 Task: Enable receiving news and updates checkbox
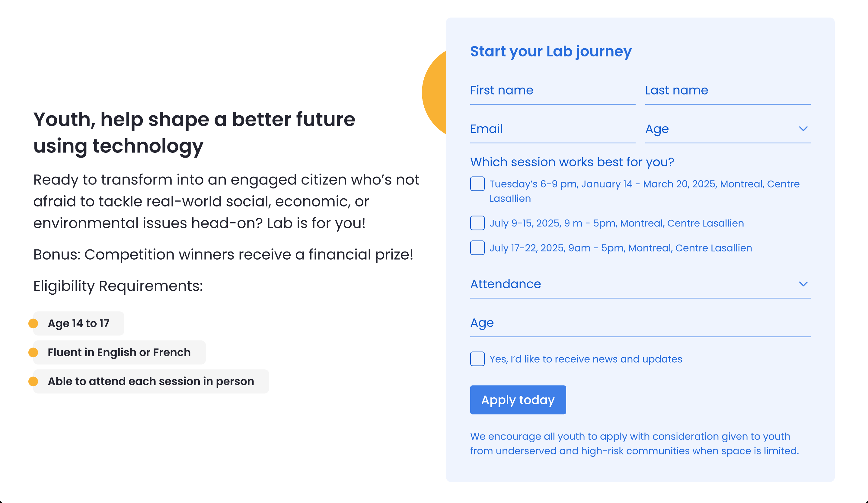pos(477,359)
